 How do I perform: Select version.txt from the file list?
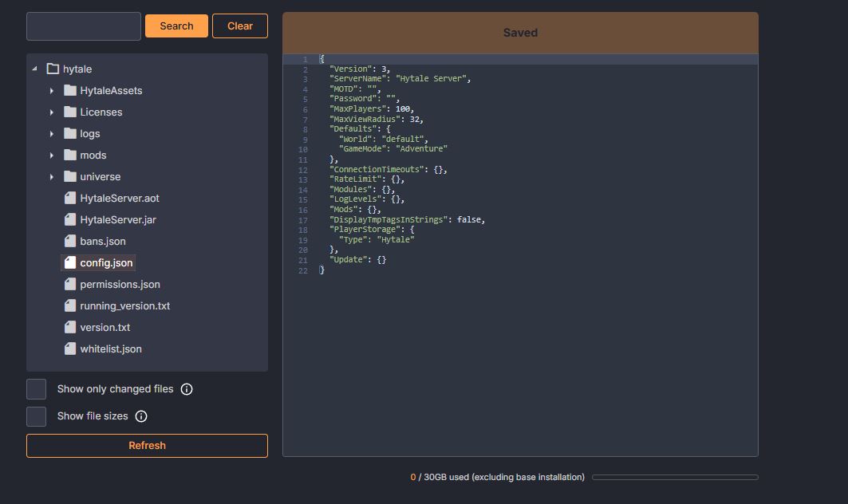click(105, 328)
